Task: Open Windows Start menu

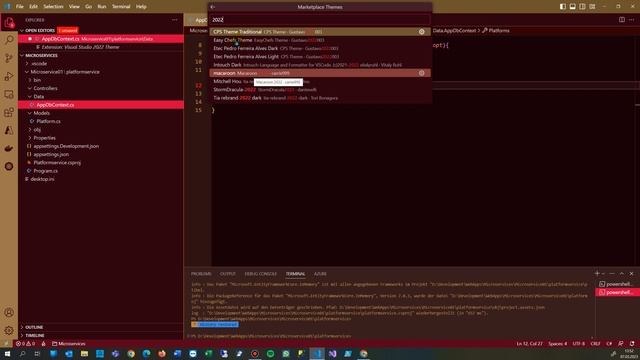Action: click(7, 353)
